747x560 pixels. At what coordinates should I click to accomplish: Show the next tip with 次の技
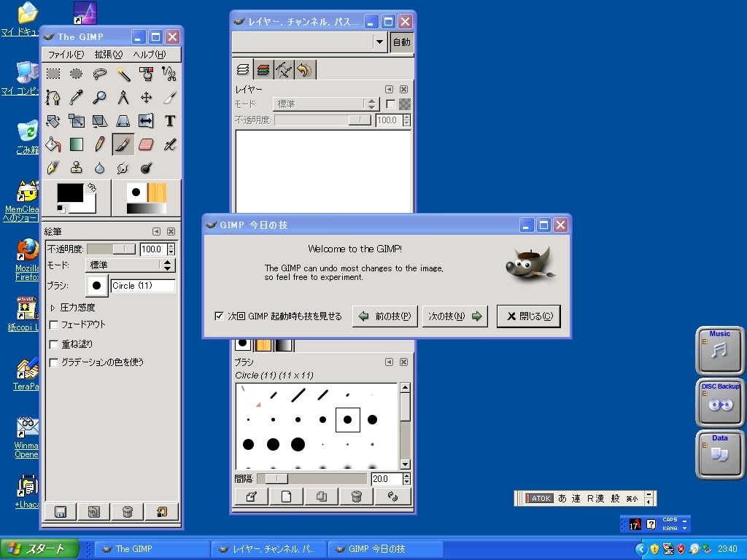(x=455, y=316)
